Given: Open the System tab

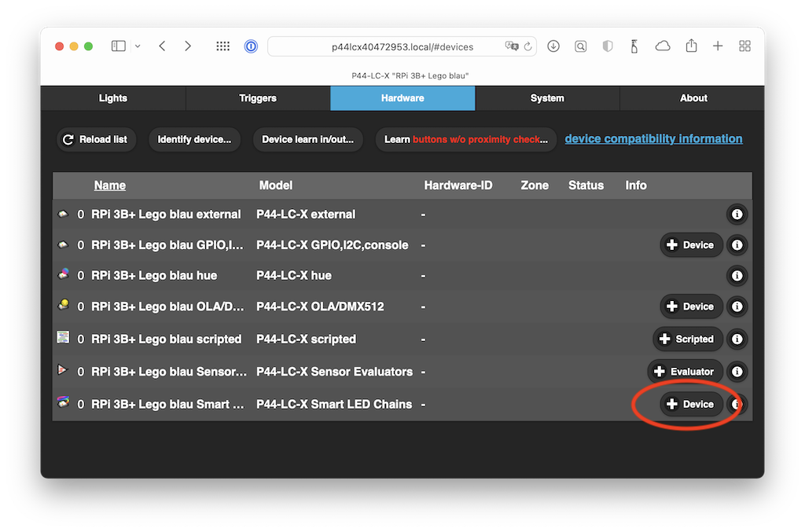Looking at the screenshot, I should tap(547, 97).
